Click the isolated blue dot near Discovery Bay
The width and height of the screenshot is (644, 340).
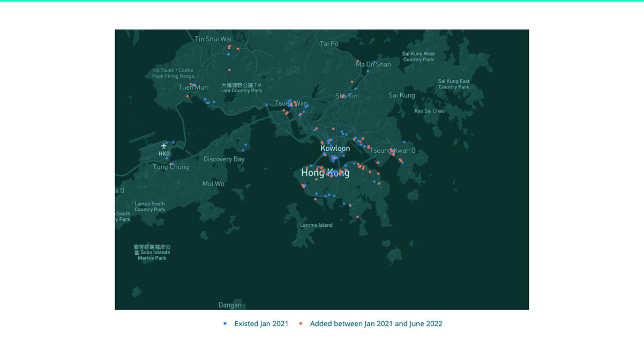245,144
